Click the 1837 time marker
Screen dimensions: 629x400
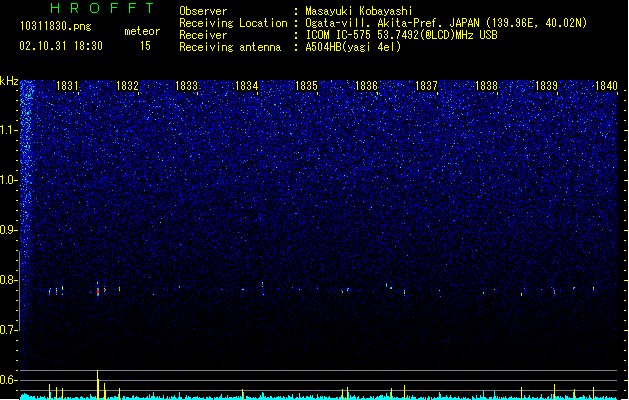[426, 86]
